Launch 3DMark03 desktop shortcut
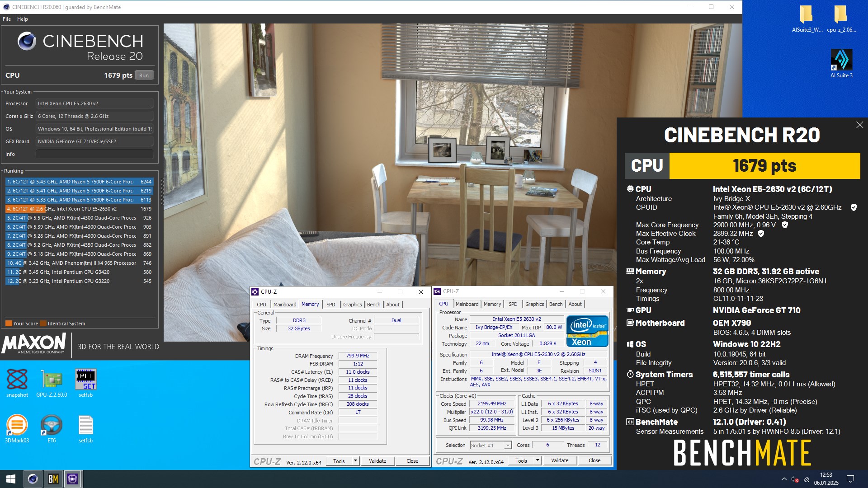Image resolution: width=868 pixels, height=488 pixels. (17, 429)
